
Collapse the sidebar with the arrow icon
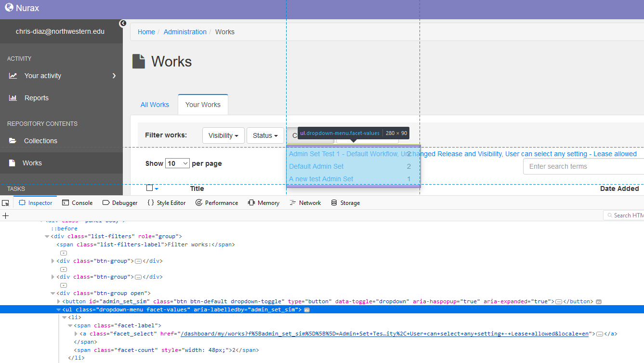[x=123, y=23]
